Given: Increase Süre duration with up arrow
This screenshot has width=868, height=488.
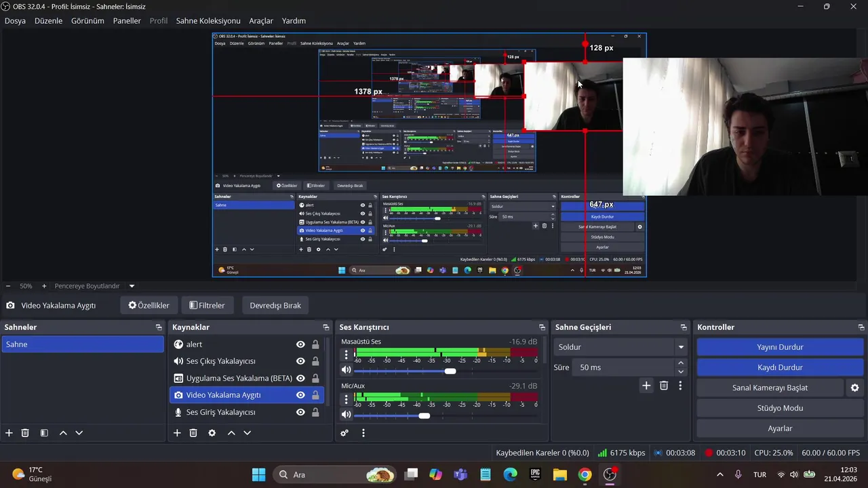Looking at the screenshot, I should pyautogui.click(x=681, y=363).
